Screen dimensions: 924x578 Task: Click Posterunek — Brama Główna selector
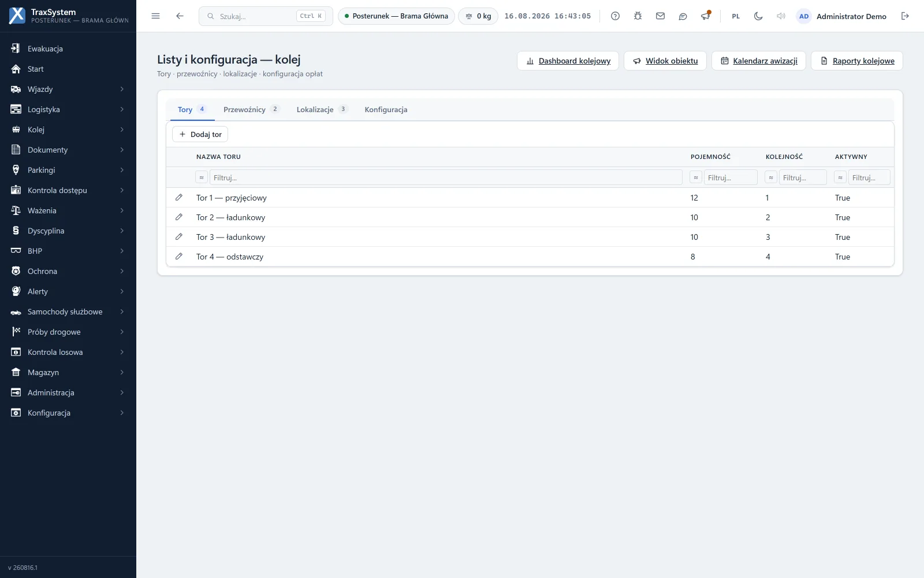(x=396, y=16)
